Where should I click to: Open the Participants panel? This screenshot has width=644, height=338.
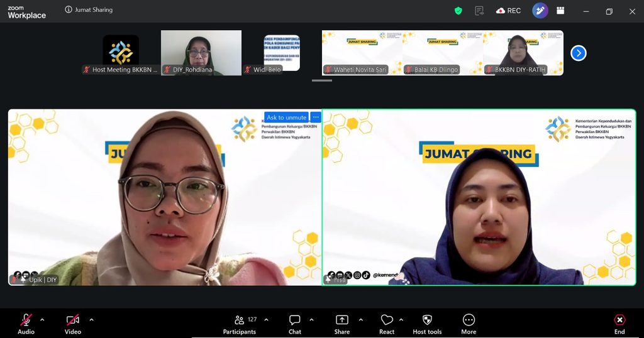240,324
